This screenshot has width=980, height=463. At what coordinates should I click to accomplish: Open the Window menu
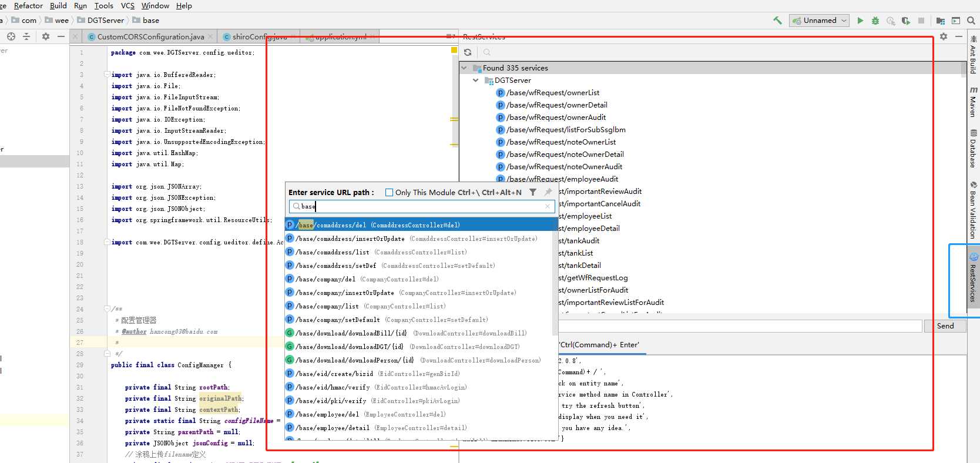tap(155, 6)
